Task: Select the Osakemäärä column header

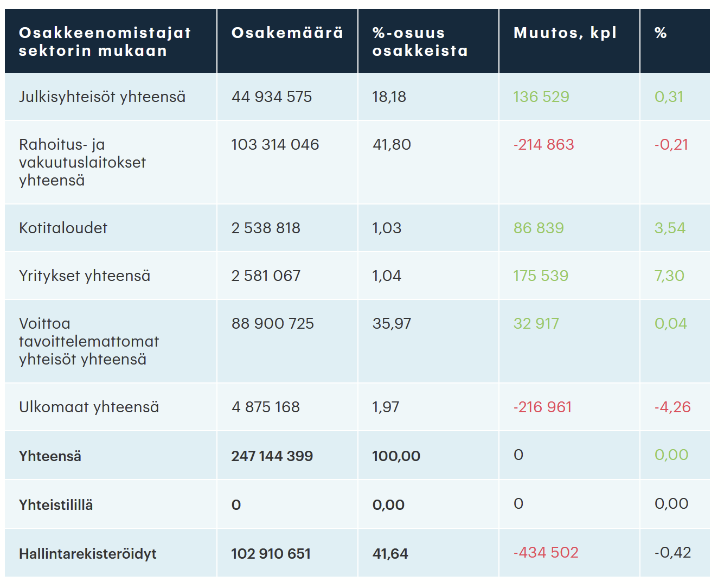Action: click(x=287, y=33)
